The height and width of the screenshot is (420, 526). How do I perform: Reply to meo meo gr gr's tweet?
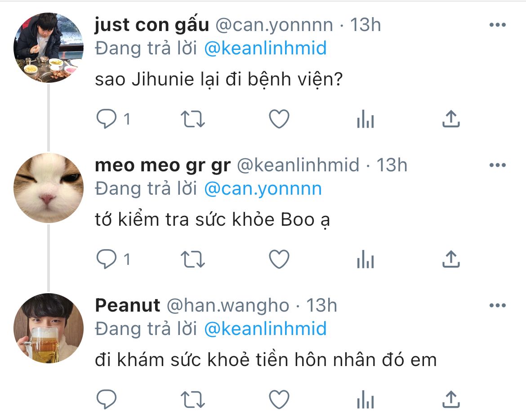click(107, 259)
